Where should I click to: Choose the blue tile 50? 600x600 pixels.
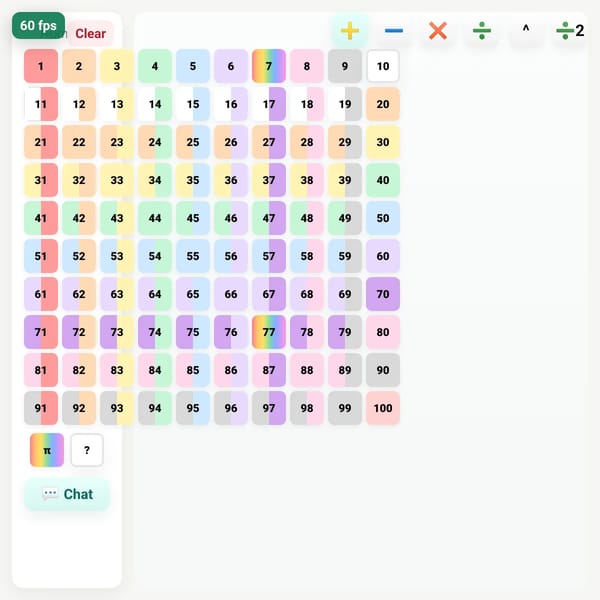tap(383, 218)
